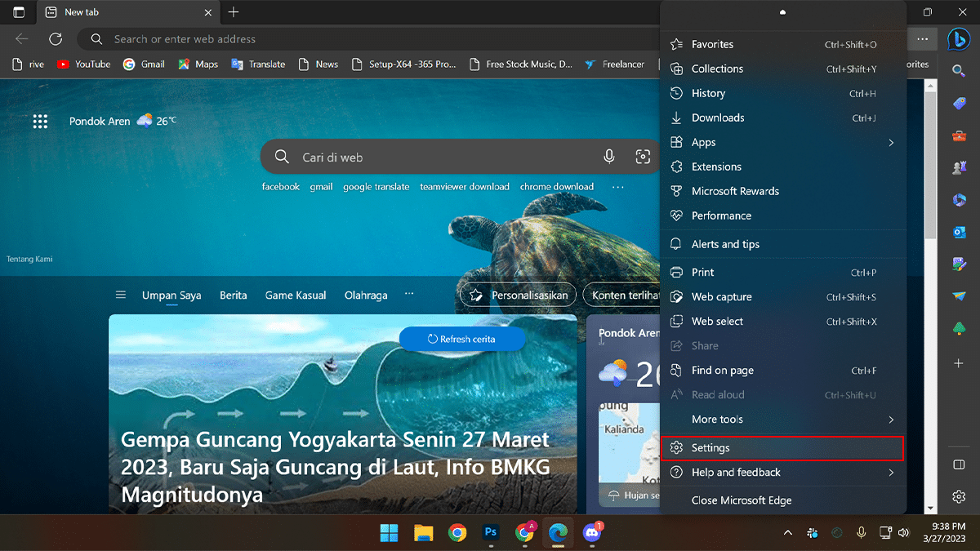Add a new sidebar app with plus
The width and height of the screenshot is (980, 551).
point(960,362)
